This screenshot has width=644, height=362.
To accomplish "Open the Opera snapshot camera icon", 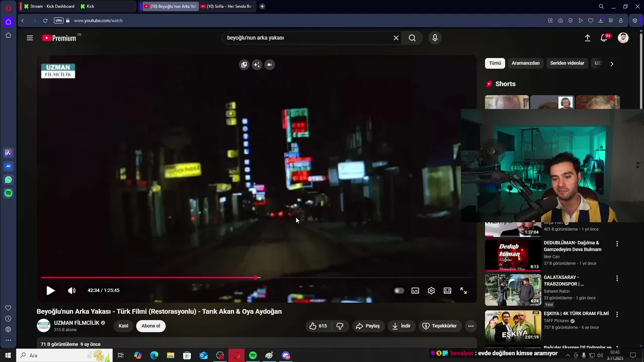I will [560, 21].
